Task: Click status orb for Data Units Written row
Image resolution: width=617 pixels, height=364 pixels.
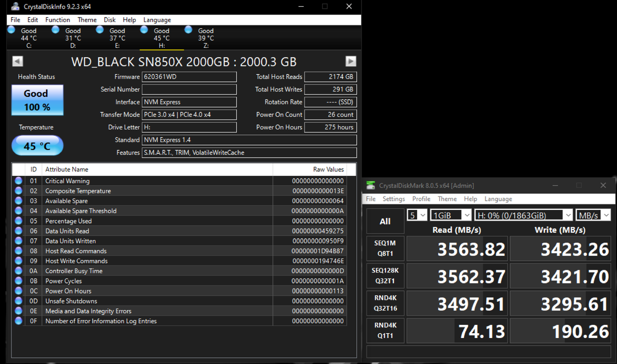Action: tap(18, 241)
